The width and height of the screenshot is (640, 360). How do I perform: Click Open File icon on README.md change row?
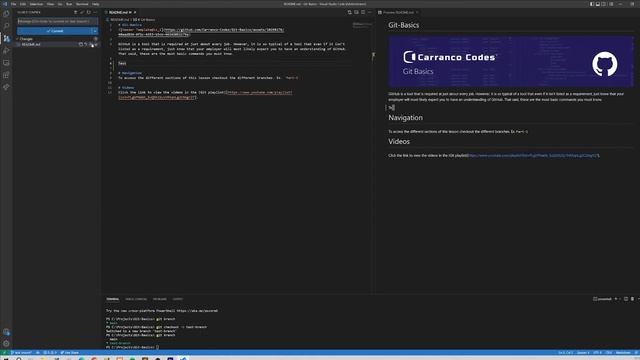click(81, 44)
